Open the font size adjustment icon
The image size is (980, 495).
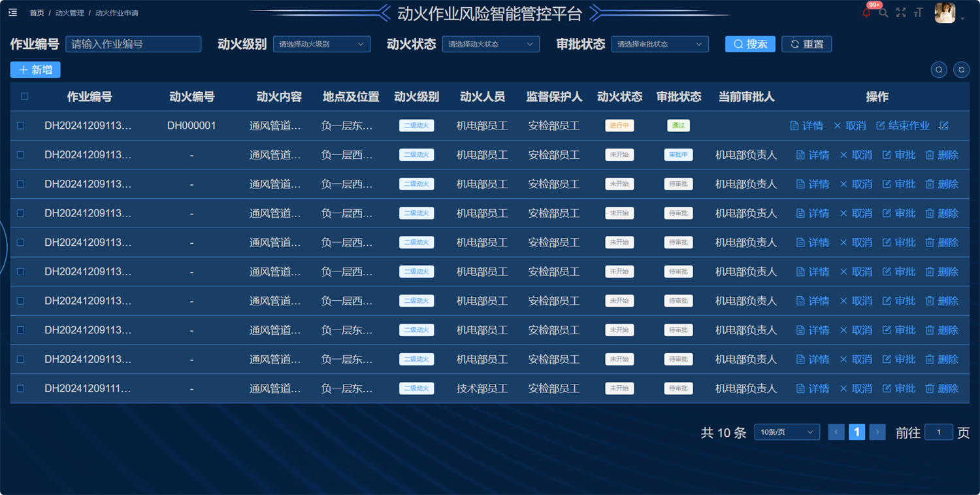tap(919, 12)
